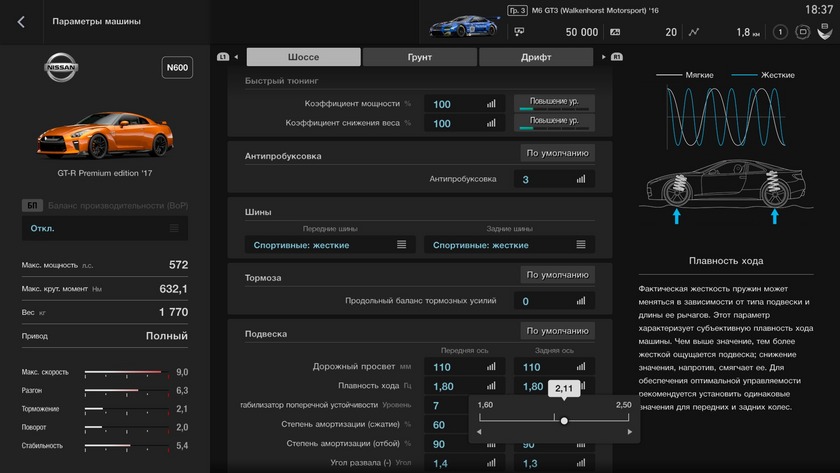Open rear tires Спортивные: жесткие dropdown
The image size is (840, 473).
(x=509, y=245)
